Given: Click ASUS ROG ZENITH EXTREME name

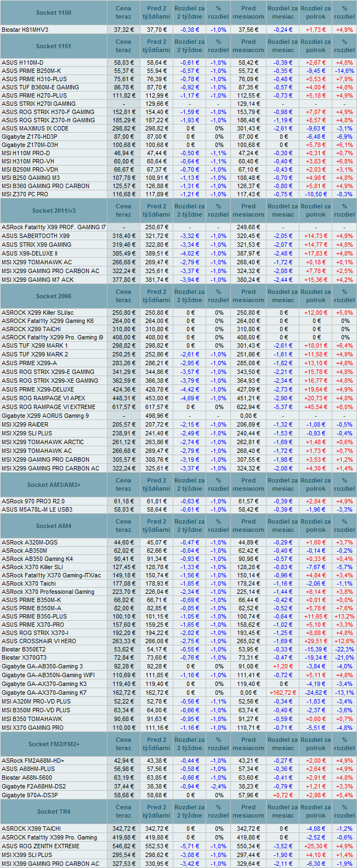Looking at the screenshot, I should (41, 846).
